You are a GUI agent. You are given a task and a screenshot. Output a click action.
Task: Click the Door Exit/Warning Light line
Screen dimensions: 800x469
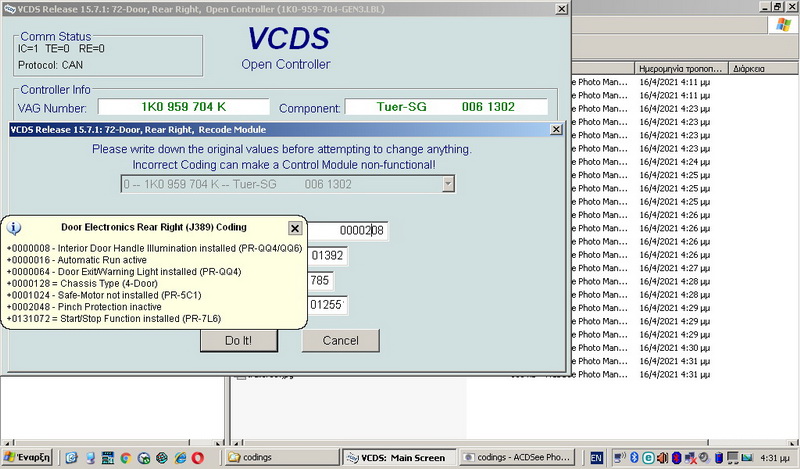(124, 272)
